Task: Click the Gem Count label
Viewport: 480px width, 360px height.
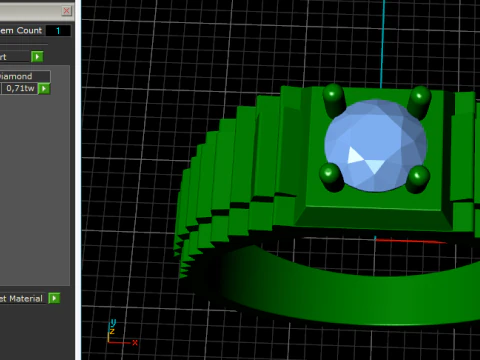Action: 21,31
